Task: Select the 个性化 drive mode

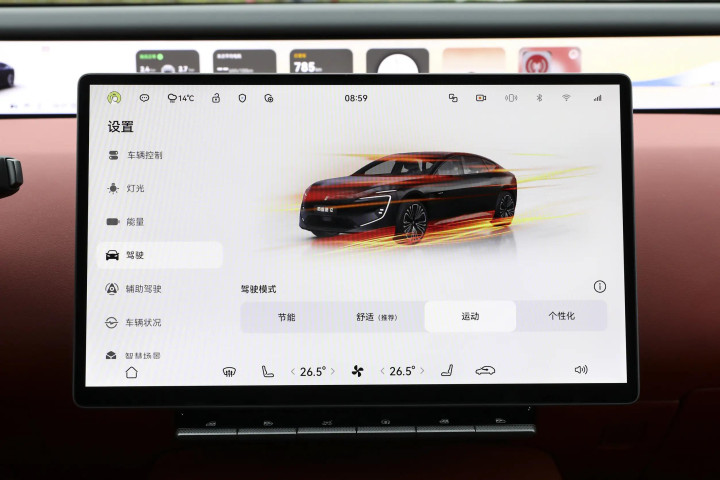Action: point(562,316)
